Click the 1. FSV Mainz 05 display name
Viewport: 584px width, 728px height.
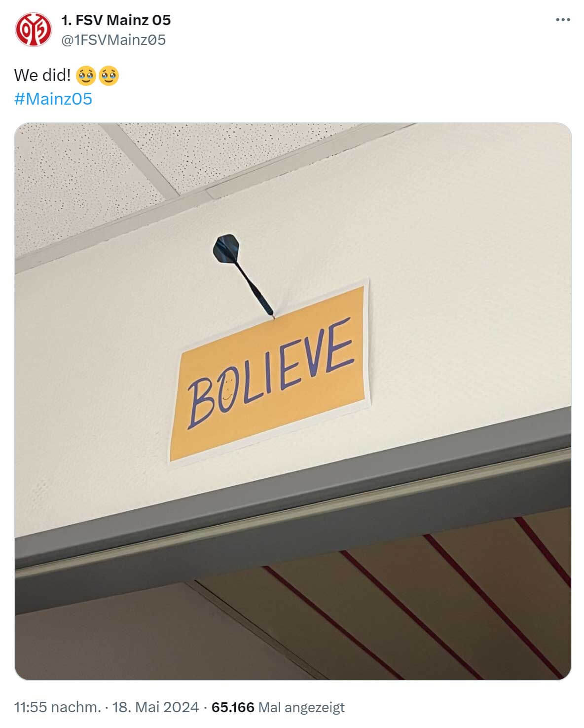point(116,20)
